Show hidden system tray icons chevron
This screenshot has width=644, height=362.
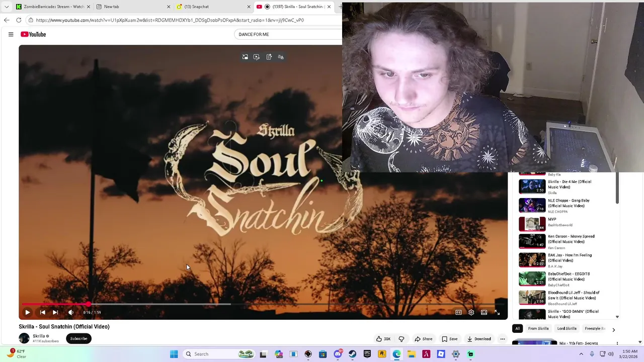tap(582, 354)
